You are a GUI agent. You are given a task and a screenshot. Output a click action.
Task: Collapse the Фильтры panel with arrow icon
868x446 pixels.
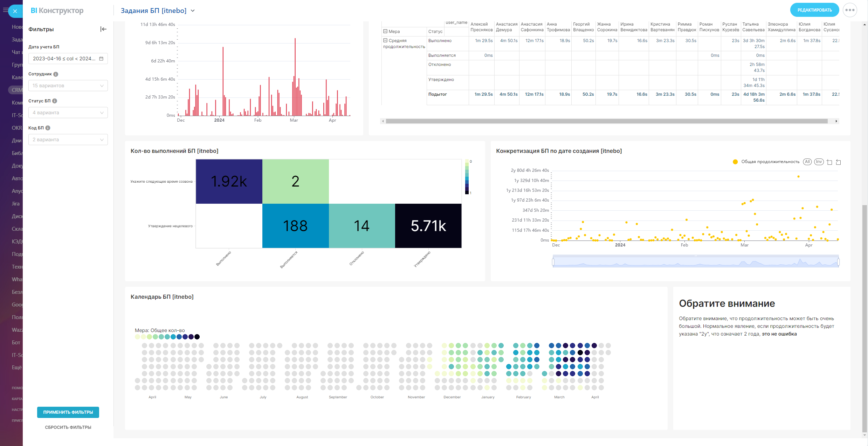point(103,29)
